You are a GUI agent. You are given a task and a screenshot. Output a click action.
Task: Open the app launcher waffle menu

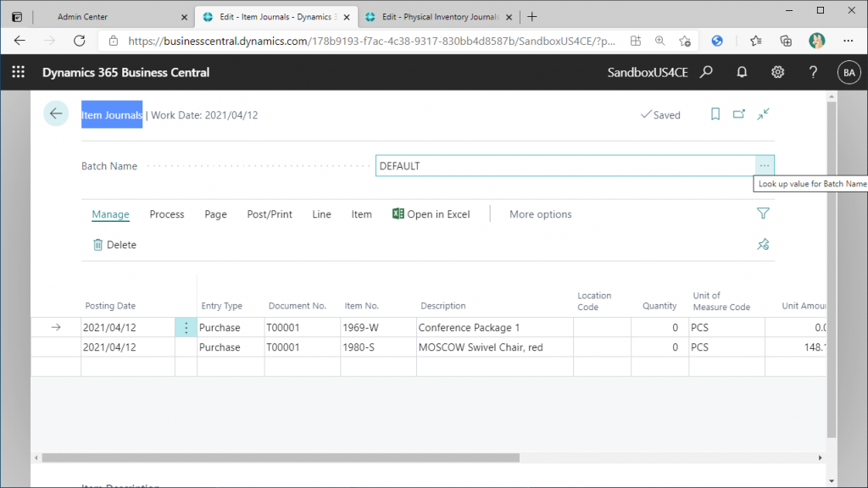[19, 72]
